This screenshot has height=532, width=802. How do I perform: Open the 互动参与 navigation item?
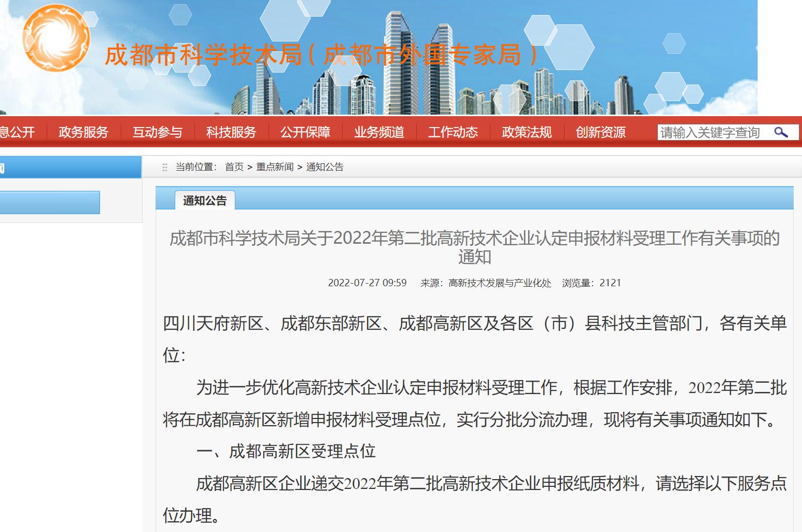[x=158, y=132]
